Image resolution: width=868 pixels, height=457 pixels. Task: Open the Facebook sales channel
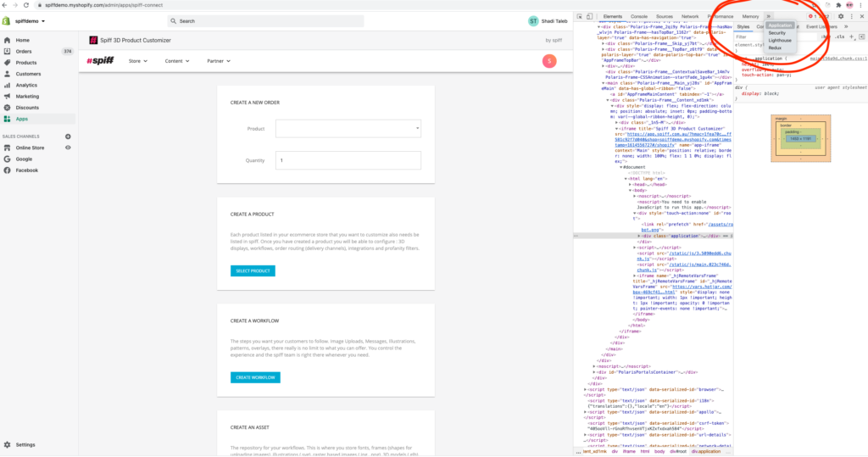(26, 170)
